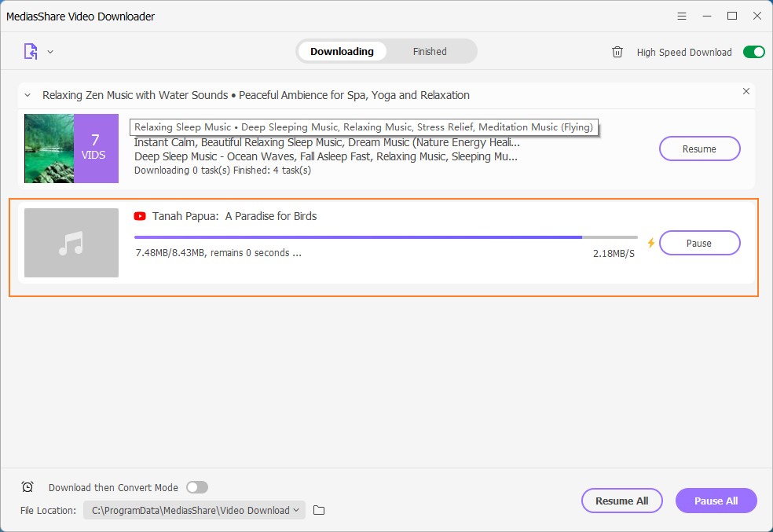
Task: Remove the playlist with the X icon
Action: [x=746, y=92]
